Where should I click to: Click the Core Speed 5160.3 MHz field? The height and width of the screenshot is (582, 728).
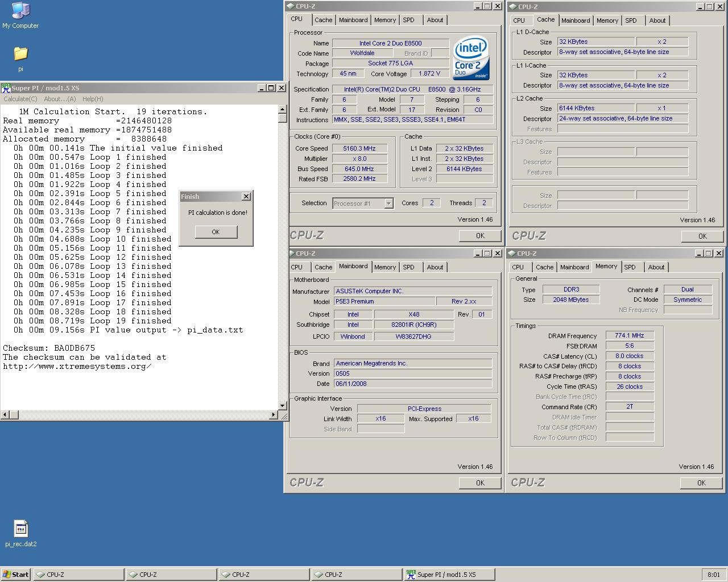pyautogui.click(x=359, y=148)
